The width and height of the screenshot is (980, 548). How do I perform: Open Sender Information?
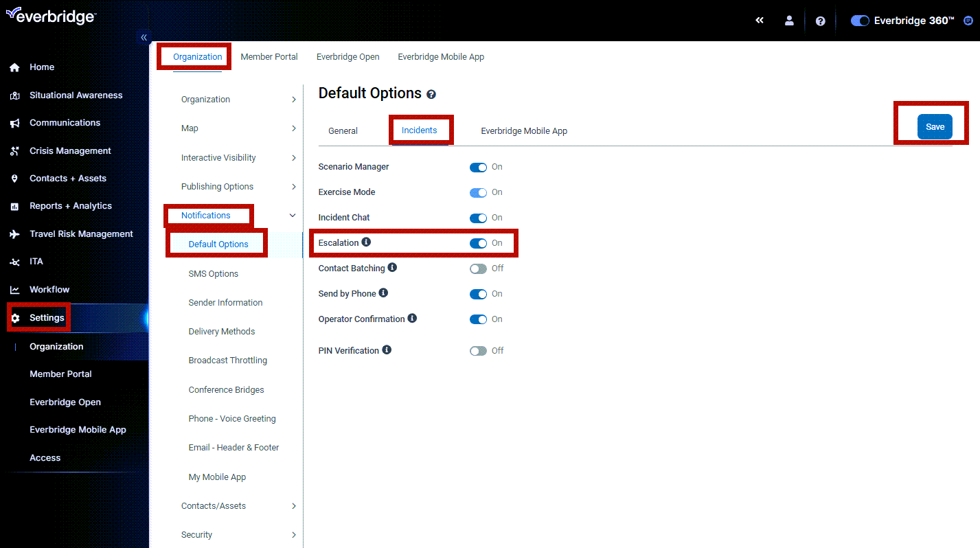(x=226, y=303)
